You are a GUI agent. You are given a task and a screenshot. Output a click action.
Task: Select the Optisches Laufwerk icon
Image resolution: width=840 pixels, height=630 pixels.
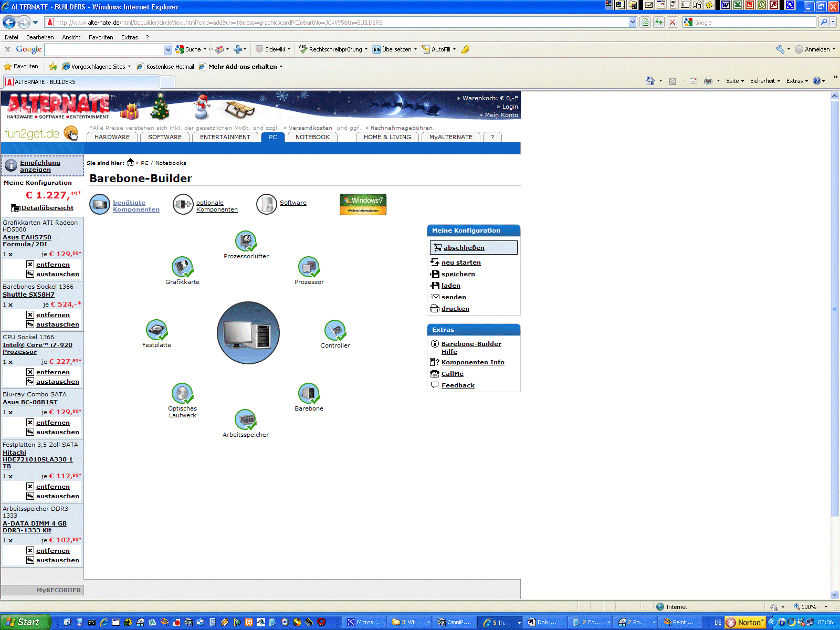tap(183, 393)
